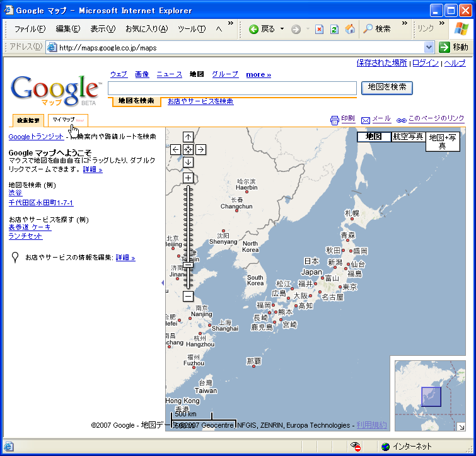Select the 検索結果 tab

point(28,121)
